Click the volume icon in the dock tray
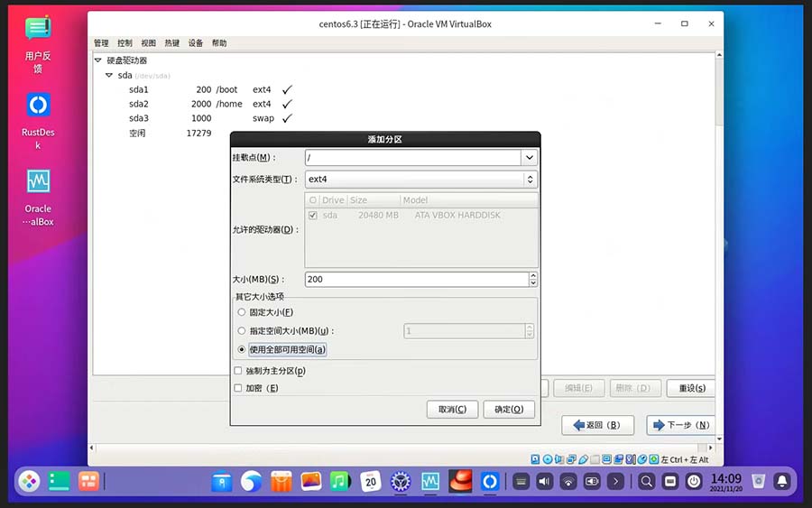Viewport: 812px width, 508px height. [544, 482]
